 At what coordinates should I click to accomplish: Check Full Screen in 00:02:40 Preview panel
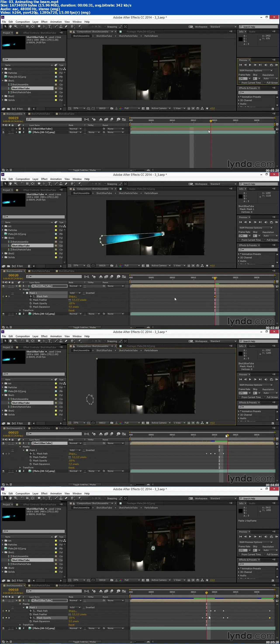[x=265, y=240]
